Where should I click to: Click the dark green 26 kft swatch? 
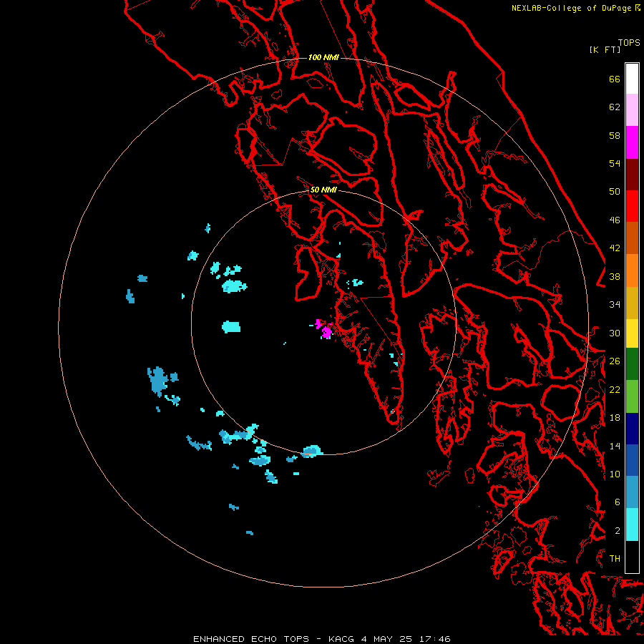tap(632, 364)
